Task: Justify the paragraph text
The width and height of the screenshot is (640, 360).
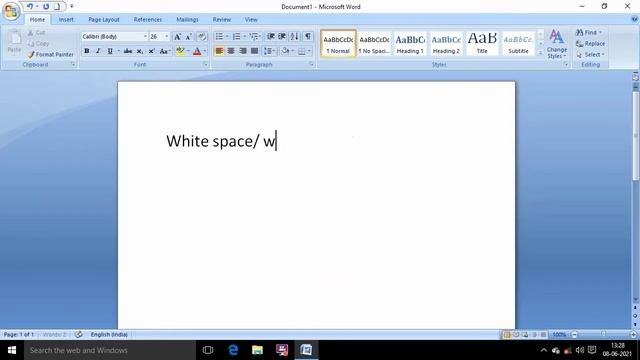Action: pyautogui.click(x=255, y=51)
